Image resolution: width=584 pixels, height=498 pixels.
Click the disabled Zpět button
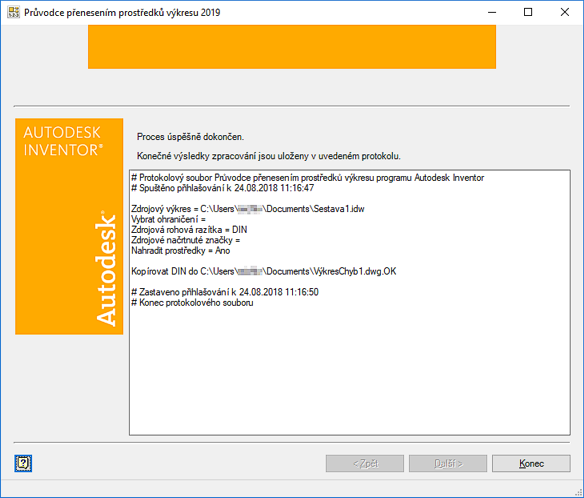click(x=365, y=463)
